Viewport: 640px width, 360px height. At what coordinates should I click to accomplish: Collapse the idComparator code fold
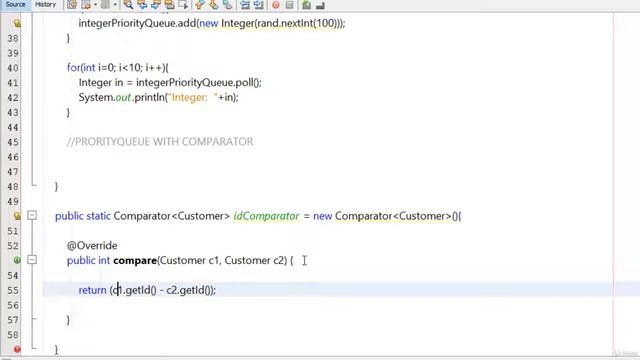32,215
